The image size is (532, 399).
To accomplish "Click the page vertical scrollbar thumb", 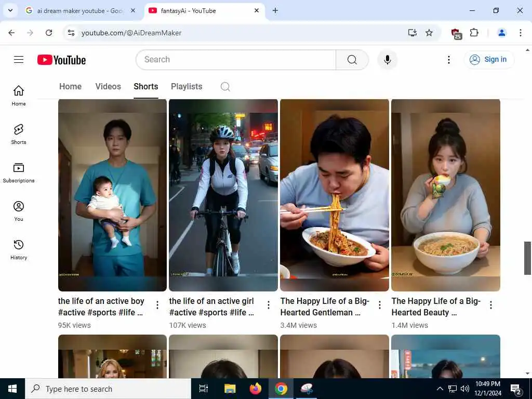I will click(527, 258).
